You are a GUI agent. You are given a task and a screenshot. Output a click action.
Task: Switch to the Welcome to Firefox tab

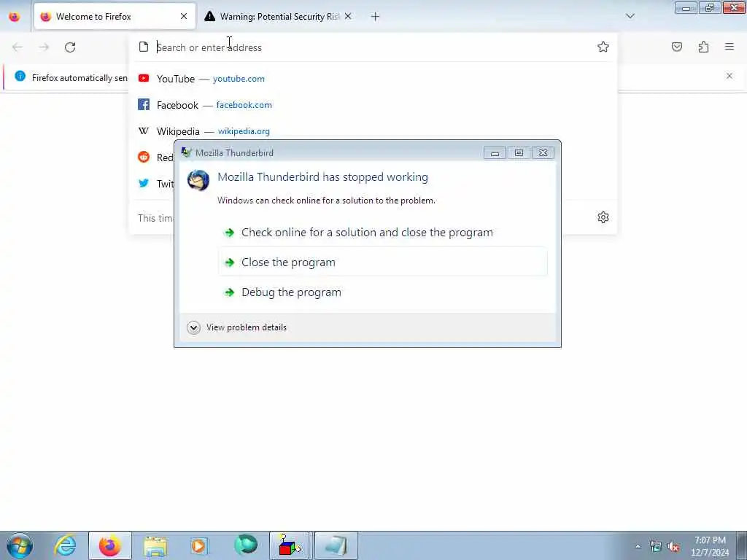pyautogui.click(x=115, y=17)
